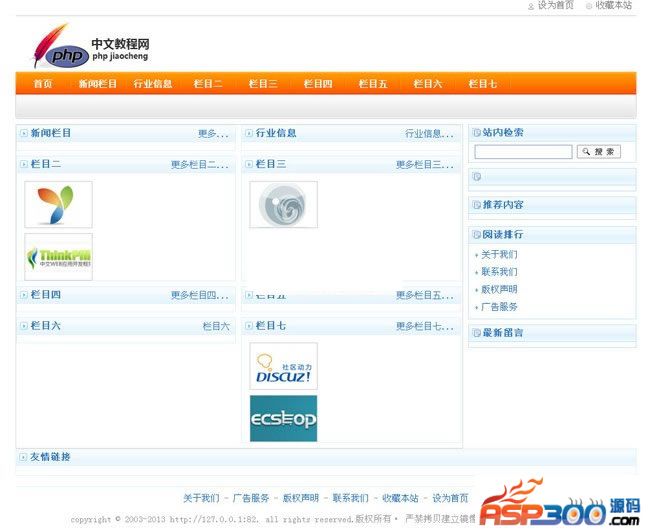Select 栏目四 in the navigation bar

pos(318,84)
